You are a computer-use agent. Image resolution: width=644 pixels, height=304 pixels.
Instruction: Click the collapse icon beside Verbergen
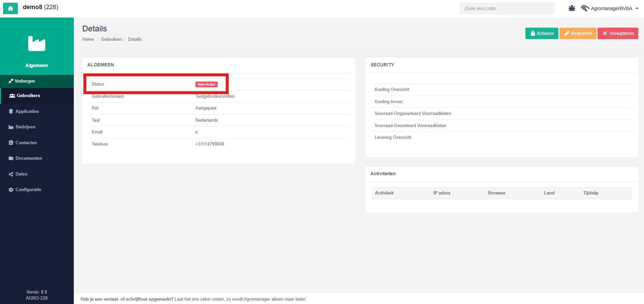pyautogui.click(x=11, y=81)
